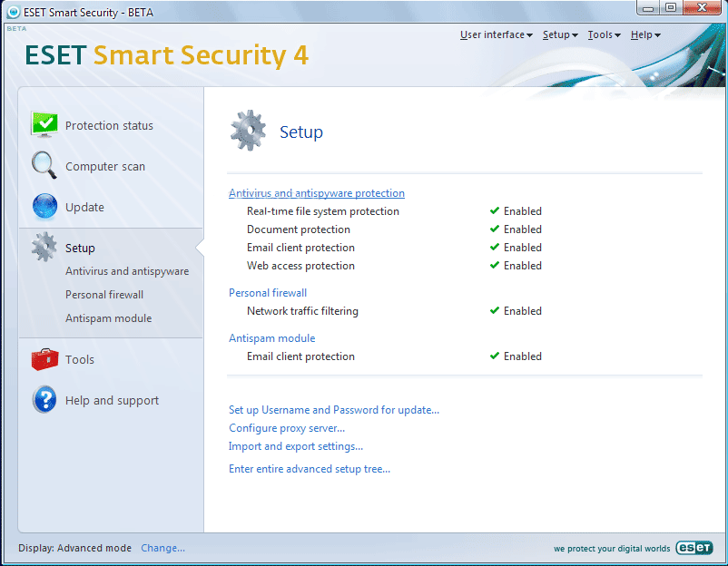
Task: Click the large Setup gear icon in header
Action: (248, 131)
